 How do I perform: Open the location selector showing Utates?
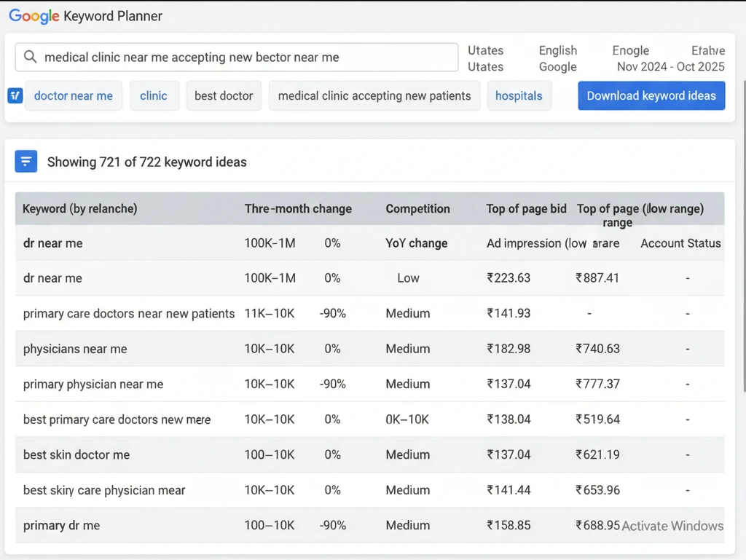(x=485, y=58)
